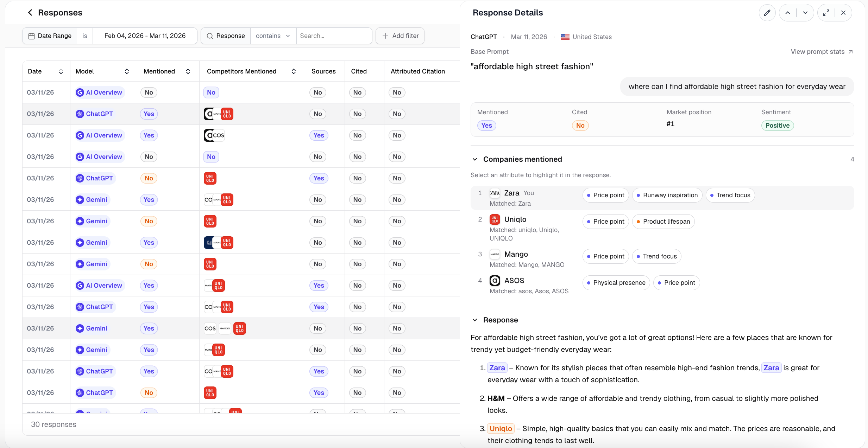The width and height of the screenshot is (868, 448).
Task: Open the edit pencil in Response Details
Action: [x=767, y=13]
